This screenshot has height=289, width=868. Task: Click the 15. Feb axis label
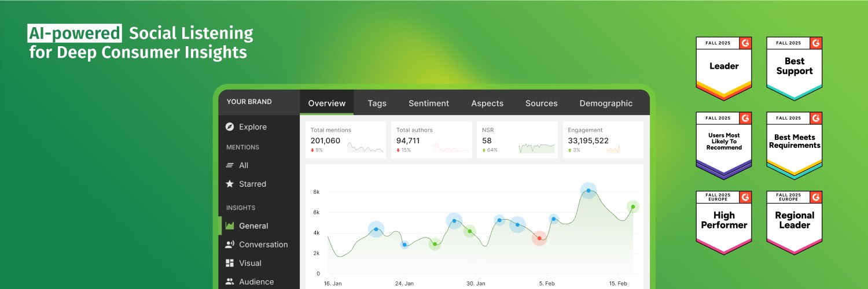pos(618,284)
